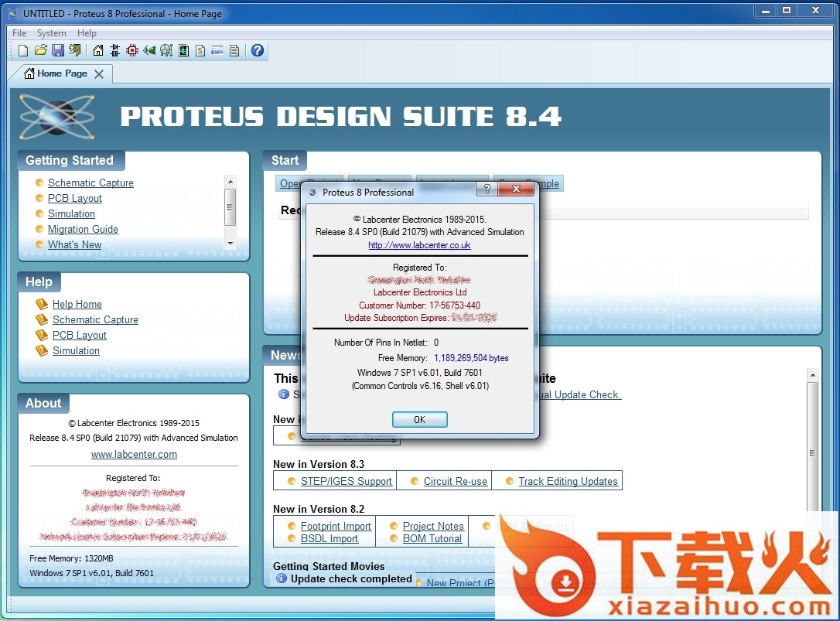Save the project with the floppy disk icon
840x621 pixels.
[x=58, y=51]
